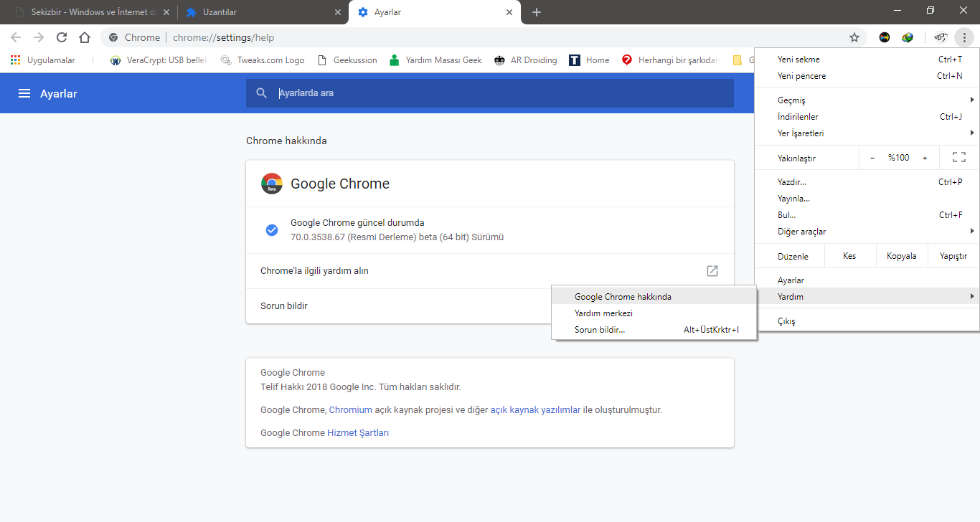Close the Ayarlar tab
Screen dimensions: 980x522
click(x=509, y=12)
